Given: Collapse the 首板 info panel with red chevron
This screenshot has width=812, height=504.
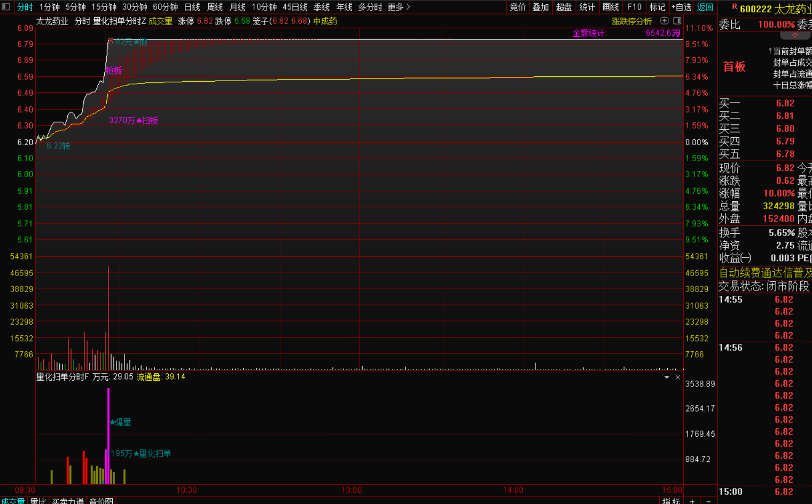Looking at the screenshot, I should pyautogui.click(x=795, y=35).
